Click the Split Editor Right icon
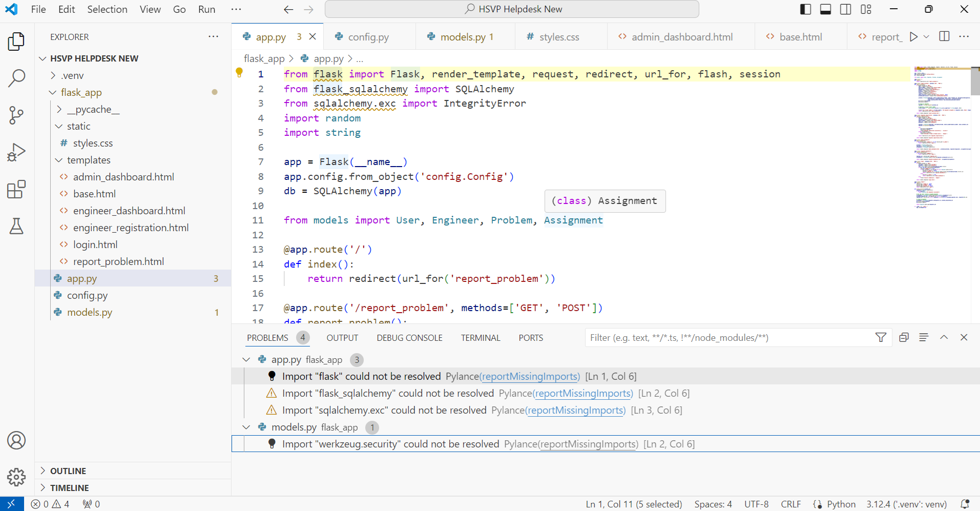The image size is (980, 511). (944, 37)
